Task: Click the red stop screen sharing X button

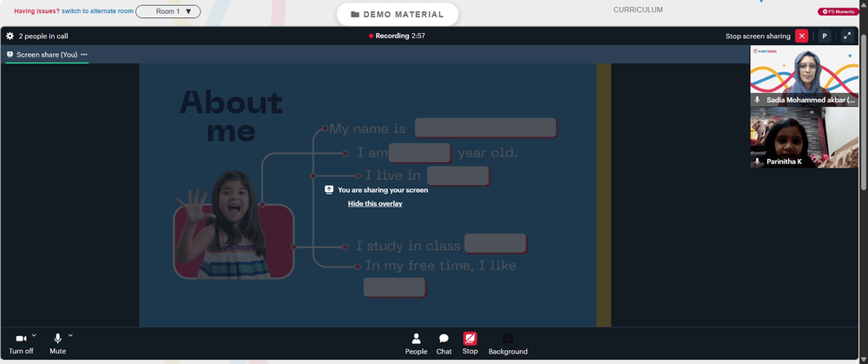Action: click(801, 36)
